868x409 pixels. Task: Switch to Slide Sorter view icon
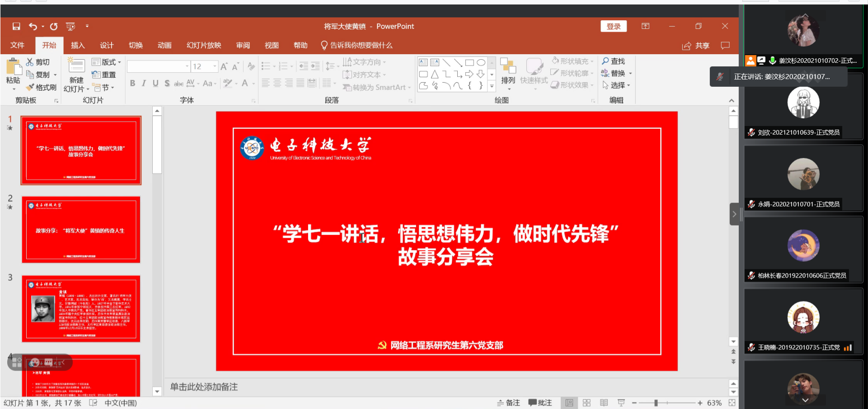point(586,403)
